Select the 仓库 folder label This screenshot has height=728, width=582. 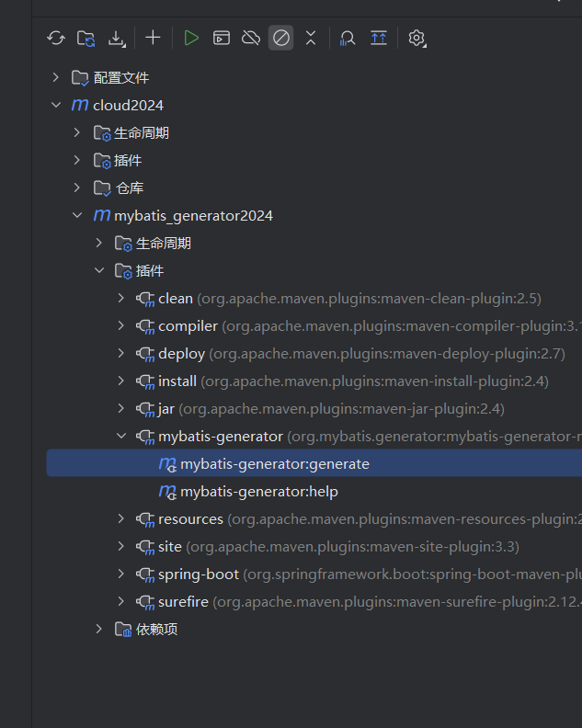coord(130,188)
